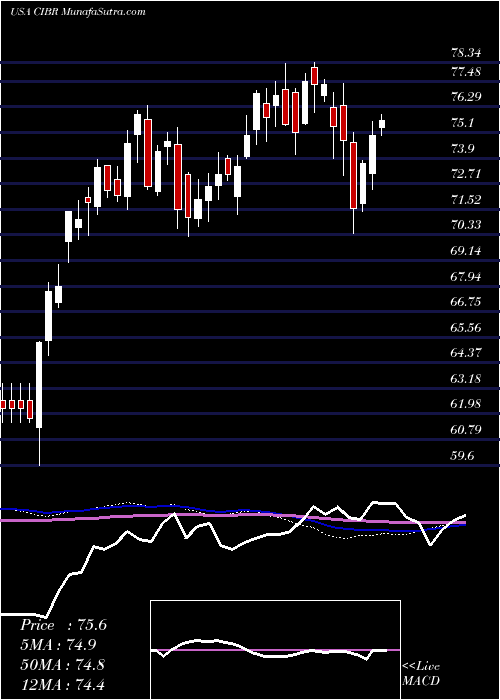Click the '5MA : 74.9' readout

(x=58, y=645)
